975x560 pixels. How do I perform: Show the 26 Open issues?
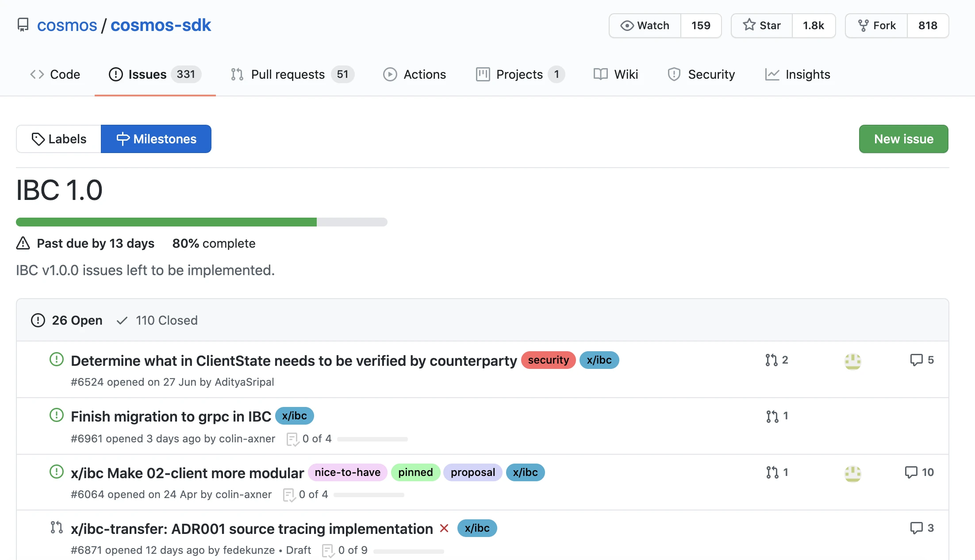pyautogui.click(x=67, y=320)
